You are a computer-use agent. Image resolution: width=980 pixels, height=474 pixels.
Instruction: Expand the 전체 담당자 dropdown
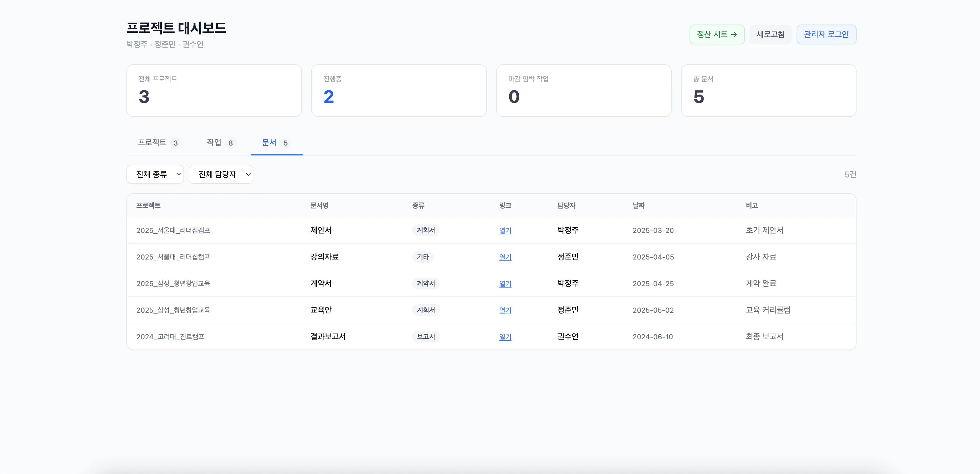pos(221,174)
